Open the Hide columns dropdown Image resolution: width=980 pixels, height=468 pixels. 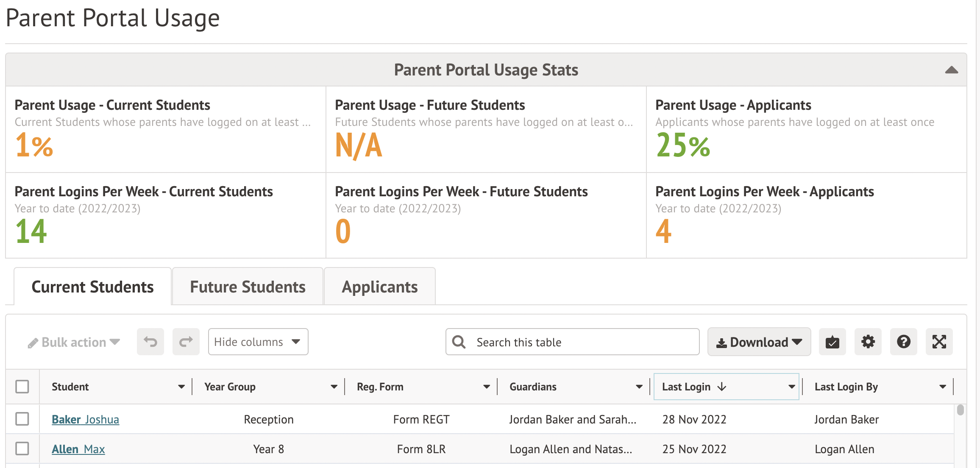pyautogui.click(x=258, y=342)
